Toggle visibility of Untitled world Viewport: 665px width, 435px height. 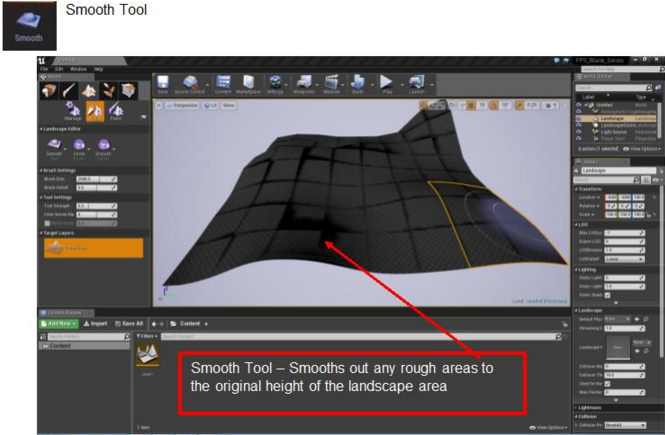tap(579, 105)
